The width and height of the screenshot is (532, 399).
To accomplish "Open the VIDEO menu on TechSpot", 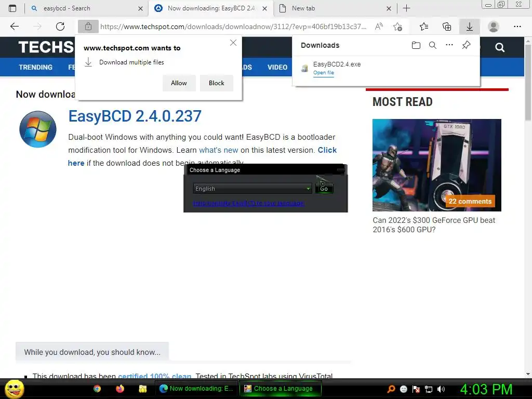I will 277,67.
